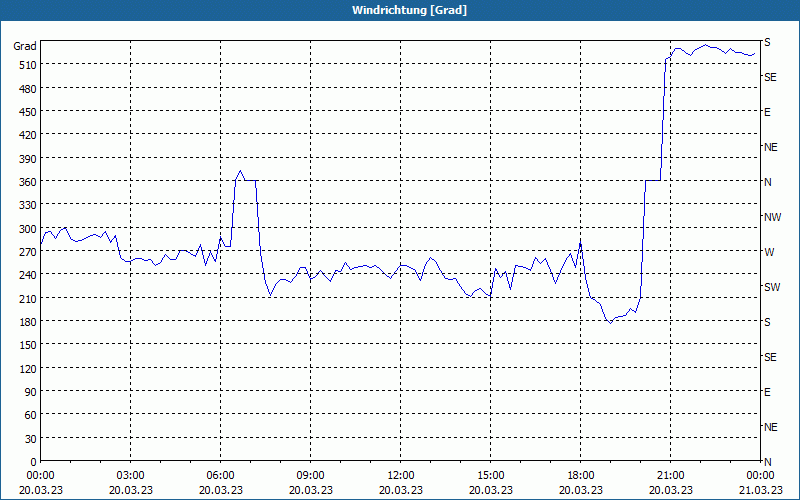Click the 09:00 time axis label
The width and height of the screenshot is (800, 500).
tap(311, 476)
